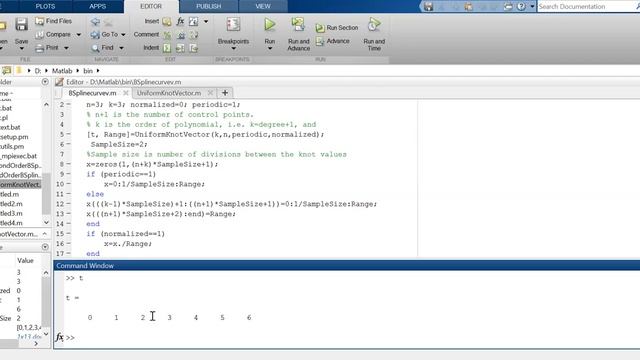Click the decrease indent icon

pyautogui.click(x=193, y=48)
